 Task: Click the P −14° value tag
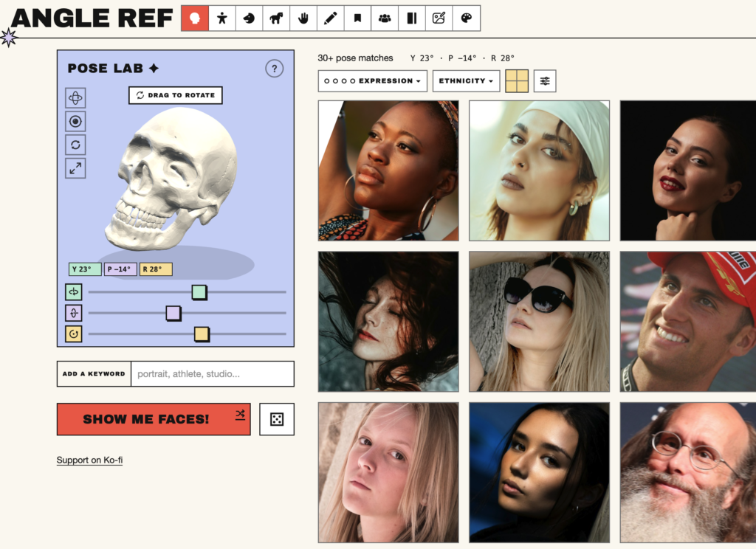[x=120, y=269]
